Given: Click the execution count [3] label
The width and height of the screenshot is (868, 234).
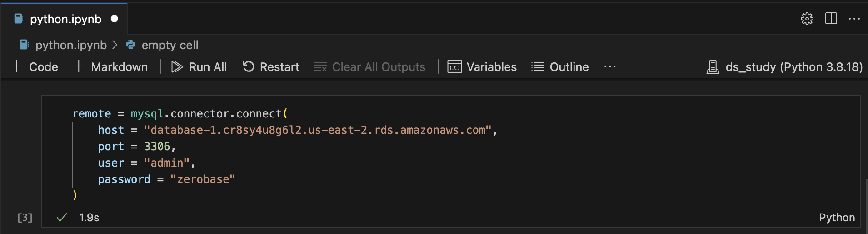Looking at the screenshot, I should (25, 218).
